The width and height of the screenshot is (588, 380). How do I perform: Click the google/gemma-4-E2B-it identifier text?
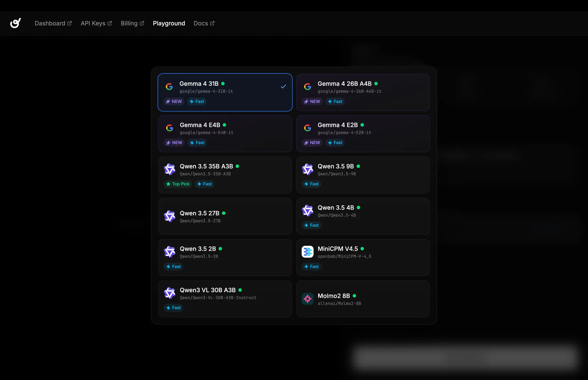click(x=344, y=133)
